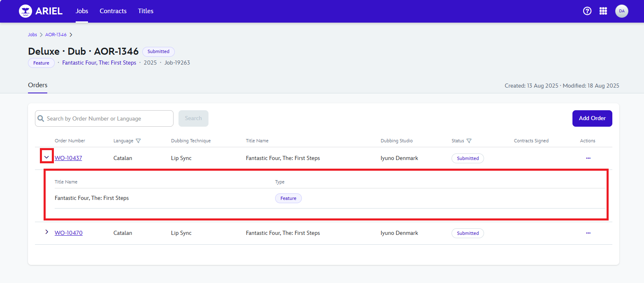Click the search magnifier icon
The image size is (644, 283).
coord(41,118)
